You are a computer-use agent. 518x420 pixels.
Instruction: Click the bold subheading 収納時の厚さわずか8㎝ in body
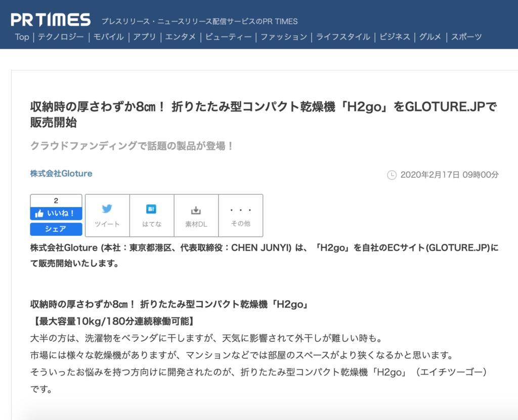170,304
